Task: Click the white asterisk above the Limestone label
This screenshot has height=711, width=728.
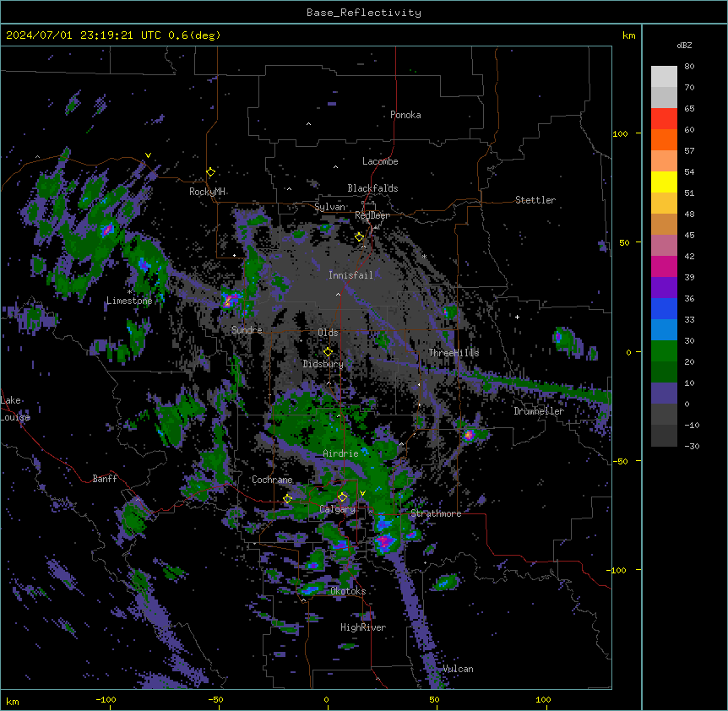Action: [129, 292]
